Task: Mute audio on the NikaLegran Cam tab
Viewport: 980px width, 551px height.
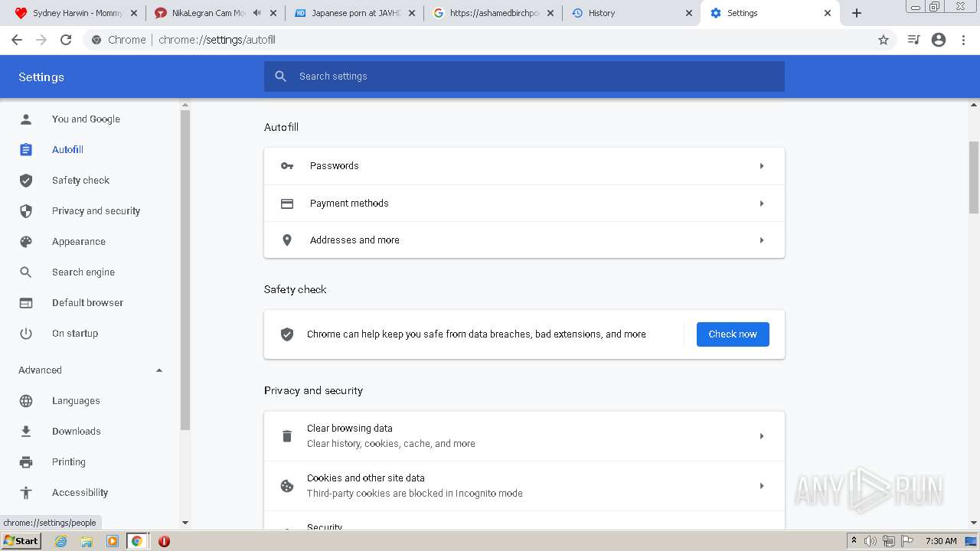Action: pos(257,13)
